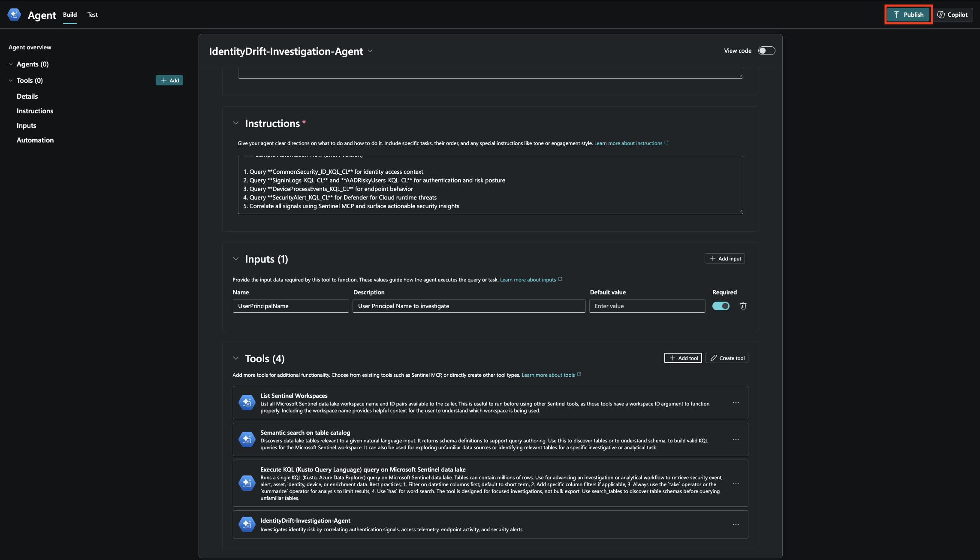Select IdentityDrift-Investigation-Agent tool card title

305,521
